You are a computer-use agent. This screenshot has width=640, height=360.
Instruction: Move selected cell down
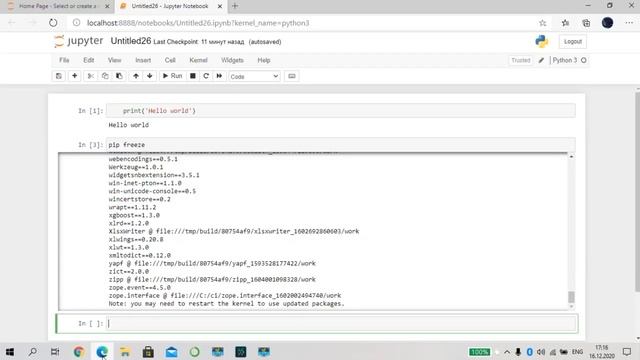[x=150, y=76]
